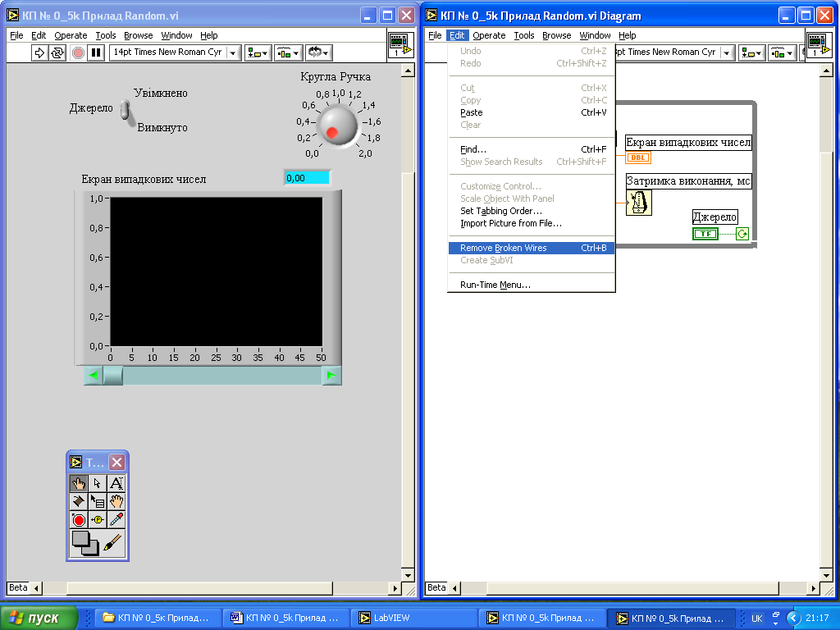Click DBL indicator terminal in diagram

pyautogui.click(x=638, y=157)
